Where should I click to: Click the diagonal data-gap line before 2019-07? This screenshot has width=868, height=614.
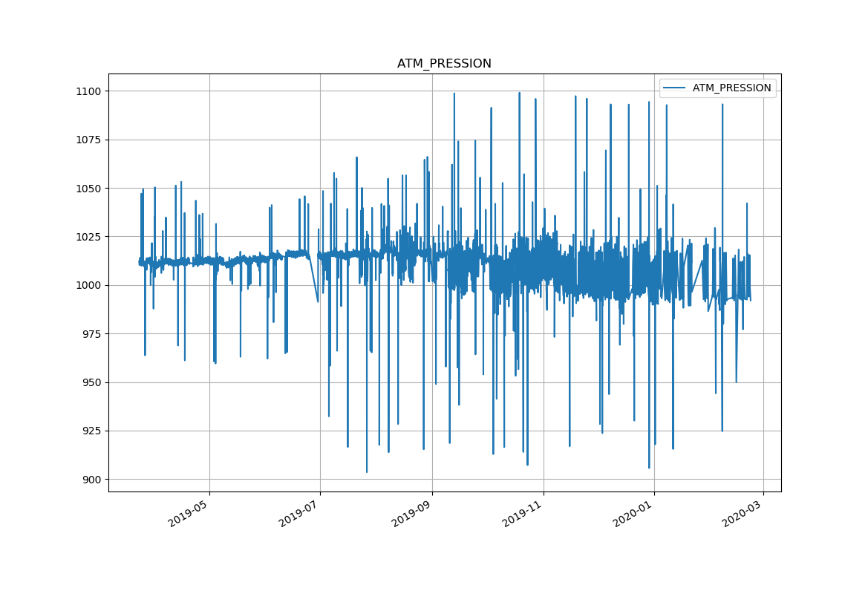[313, 280]
